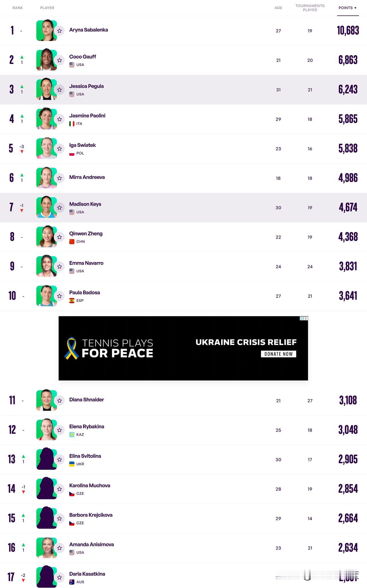Toggle favorite star for Coco Gauff
Image resolution: width=367 pixels, height=588 pixels.
tap(59, 60)
